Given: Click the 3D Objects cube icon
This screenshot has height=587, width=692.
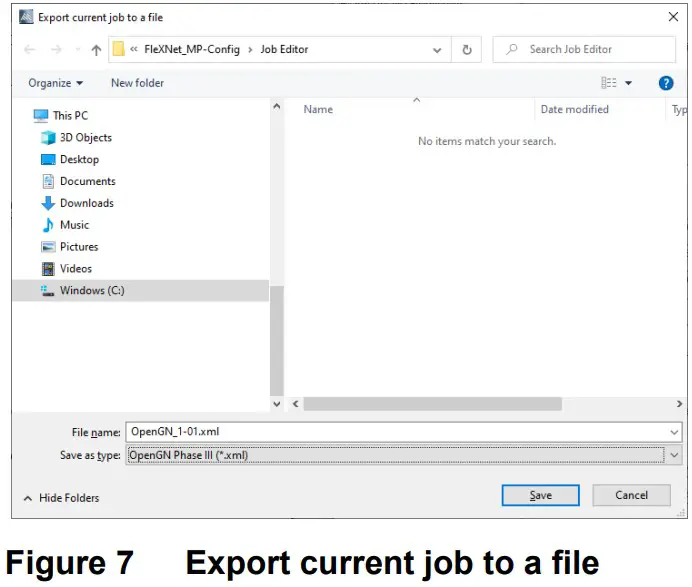Looking at the screenshot, I should [x=48, y=138].
